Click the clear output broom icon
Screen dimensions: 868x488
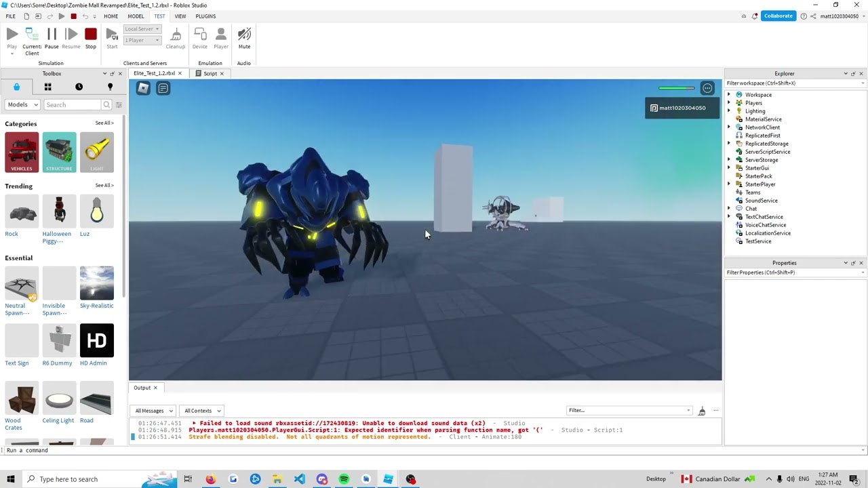702,411
